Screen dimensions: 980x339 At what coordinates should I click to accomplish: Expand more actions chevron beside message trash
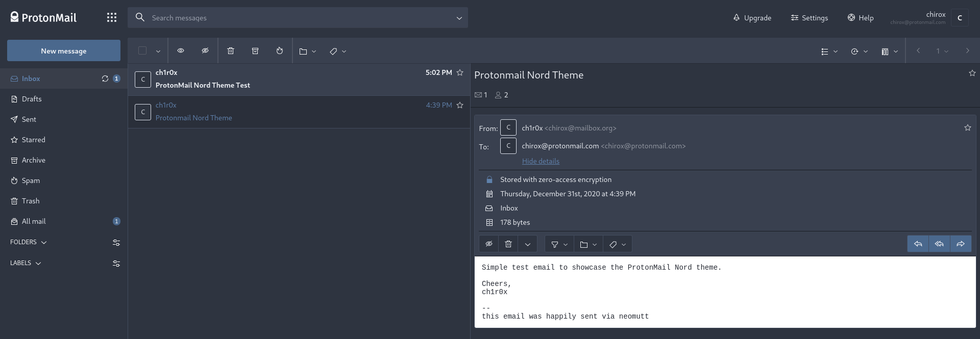point(528,244)
